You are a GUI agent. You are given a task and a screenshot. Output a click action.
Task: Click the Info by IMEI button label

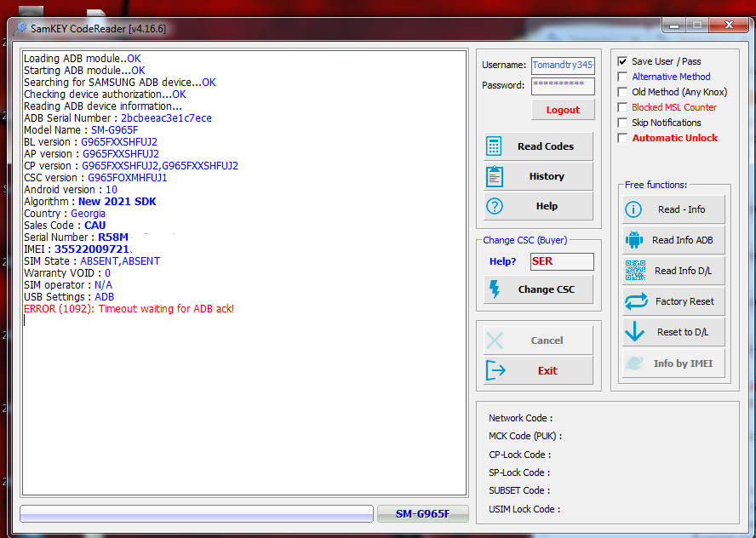coord(683,363)
